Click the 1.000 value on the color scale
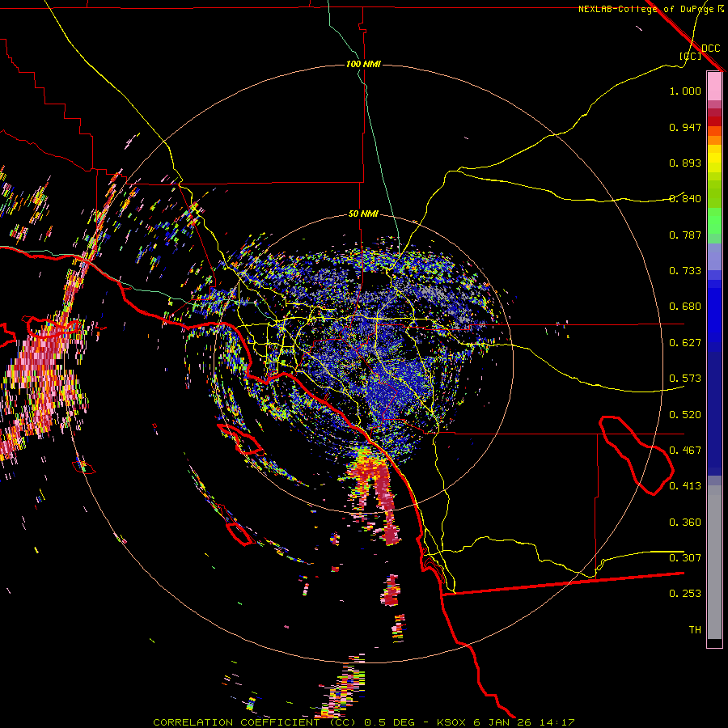This screenshot has width=728, height=728. [685, 91]
